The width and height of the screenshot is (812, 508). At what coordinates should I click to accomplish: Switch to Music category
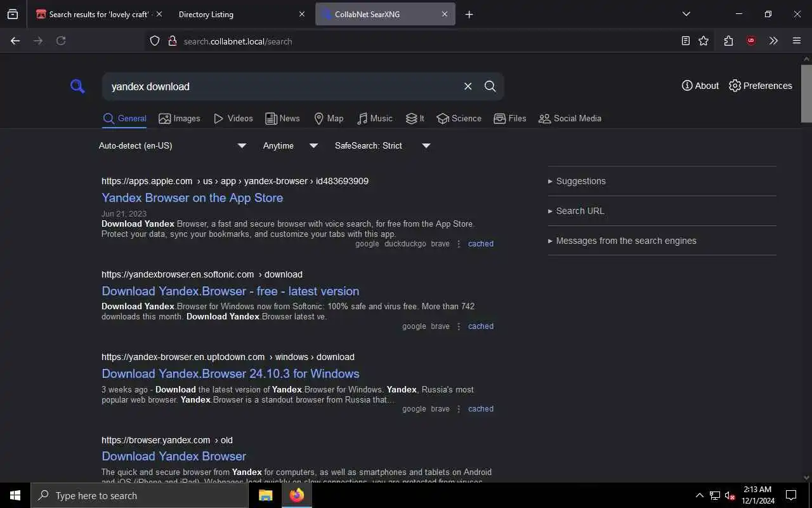374,119
